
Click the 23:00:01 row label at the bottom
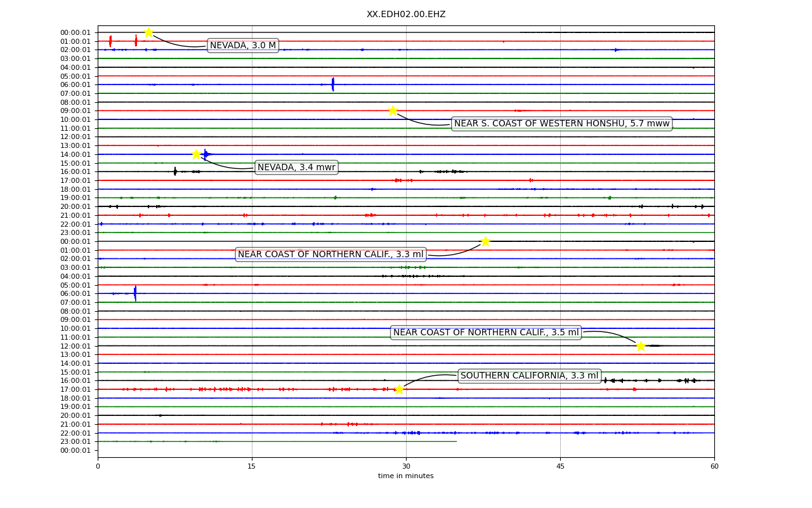[x=75, y=442]
